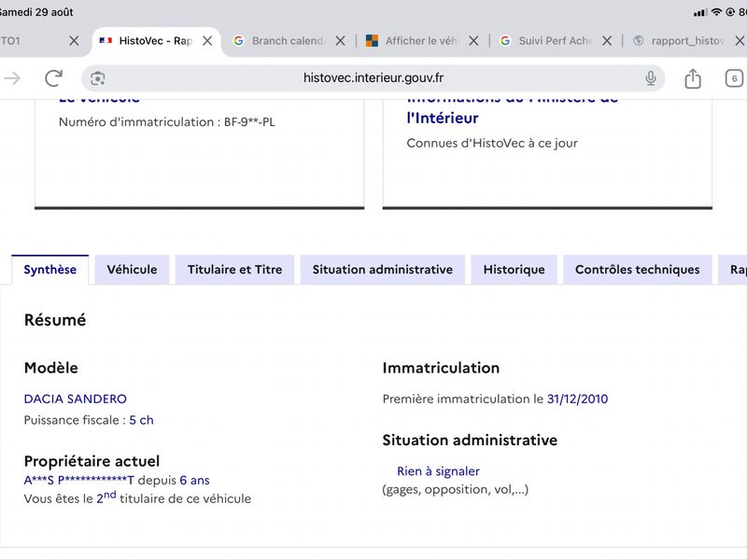Reload the page with the refresh icon
747x560 pixels.
tap(54, 78)
